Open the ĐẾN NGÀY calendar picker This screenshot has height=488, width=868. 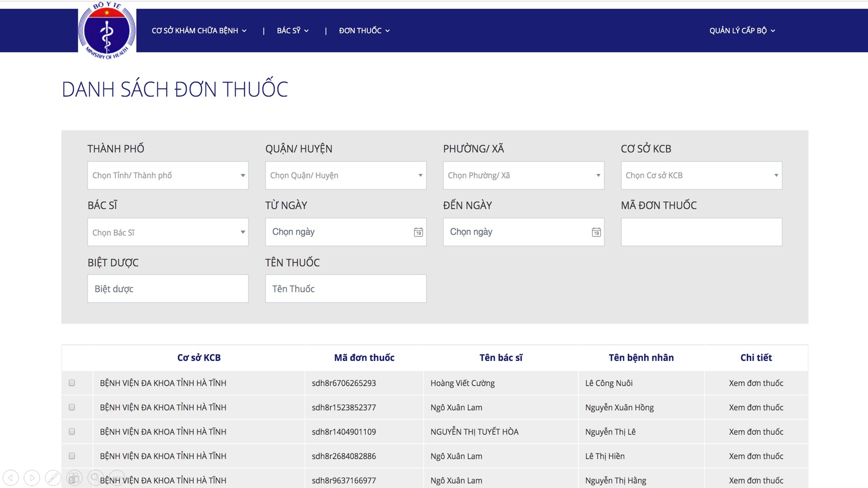point(596,232)
